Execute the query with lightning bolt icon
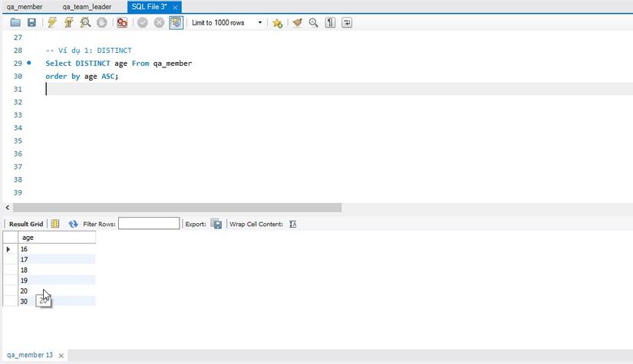 51,22
